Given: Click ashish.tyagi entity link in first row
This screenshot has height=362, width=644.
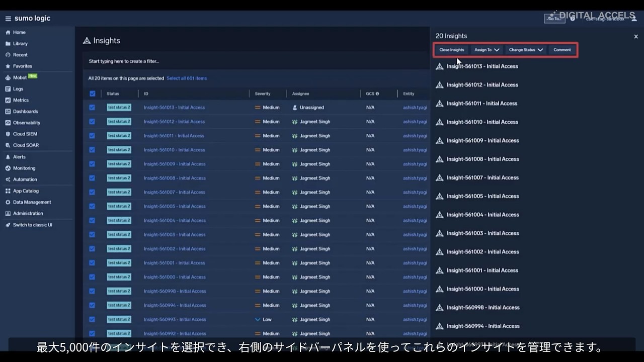Looking at the screenshot, I should tap(415, 108).
